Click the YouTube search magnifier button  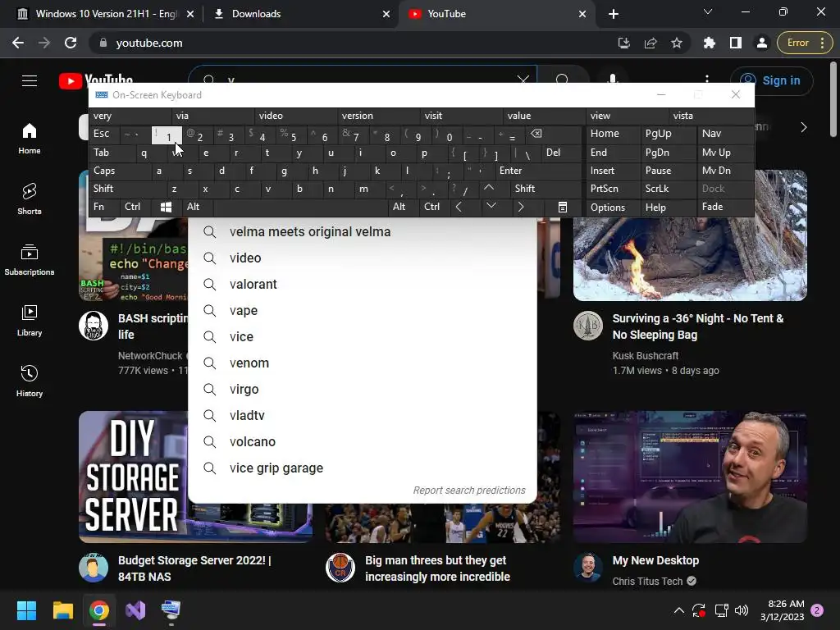[562, 78]
